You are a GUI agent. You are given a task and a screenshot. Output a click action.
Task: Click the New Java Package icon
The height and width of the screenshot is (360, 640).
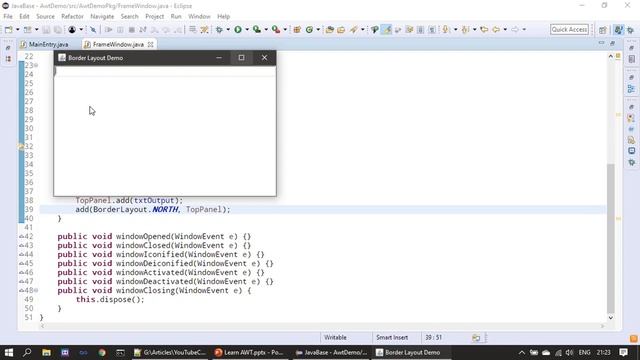[297, 29]
